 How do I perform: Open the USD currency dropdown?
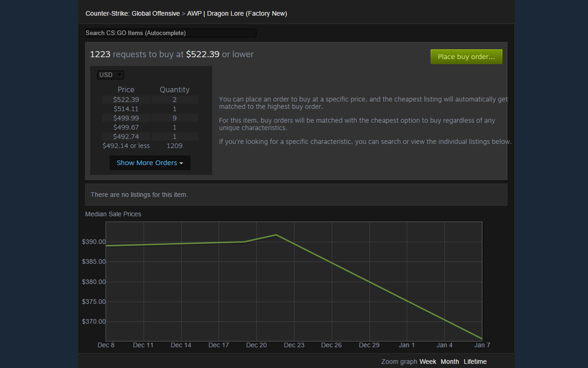111,75
